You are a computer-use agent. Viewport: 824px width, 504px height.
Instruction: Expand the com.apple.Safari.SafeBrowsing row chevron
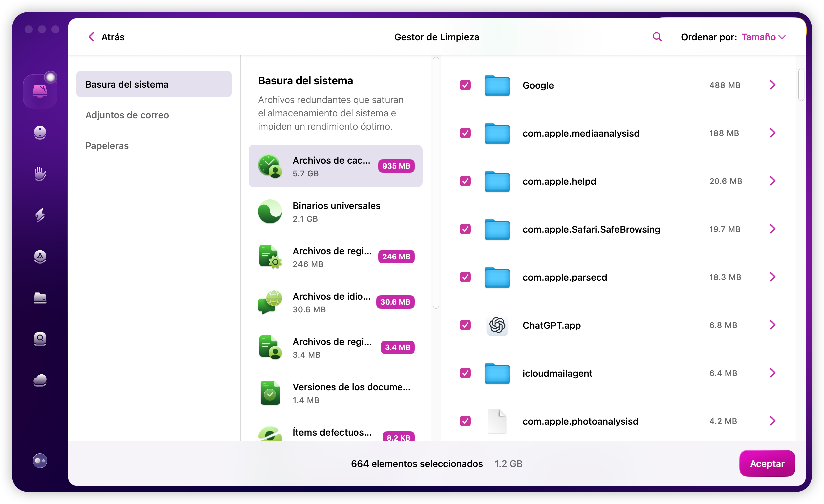pos(772,229)
